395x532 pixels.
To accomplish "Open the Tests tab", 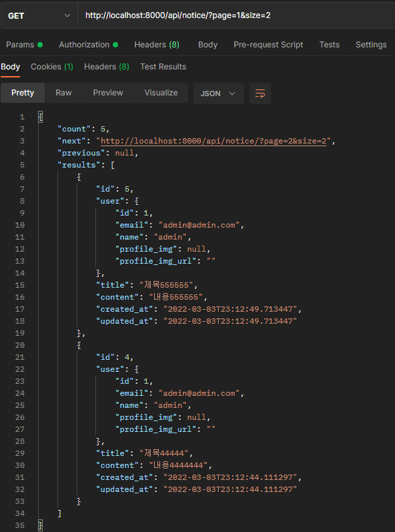I will coord(329,45).
